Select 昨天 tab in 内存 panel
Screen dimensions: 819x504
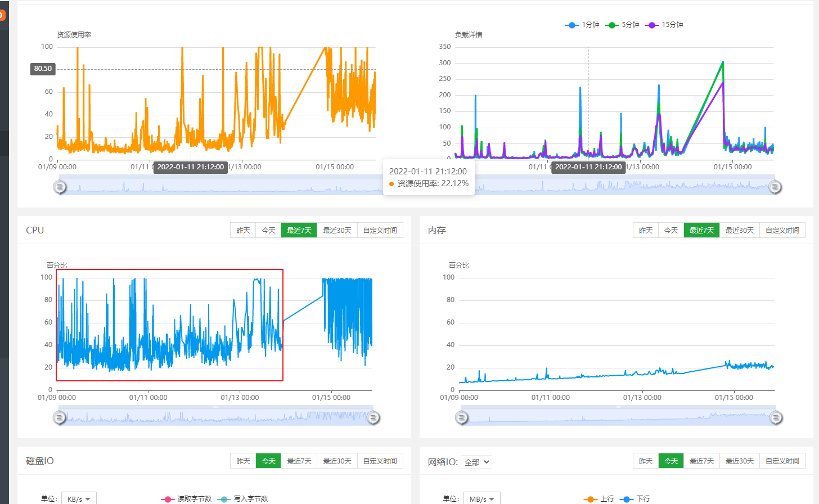(x=646, y=230)
